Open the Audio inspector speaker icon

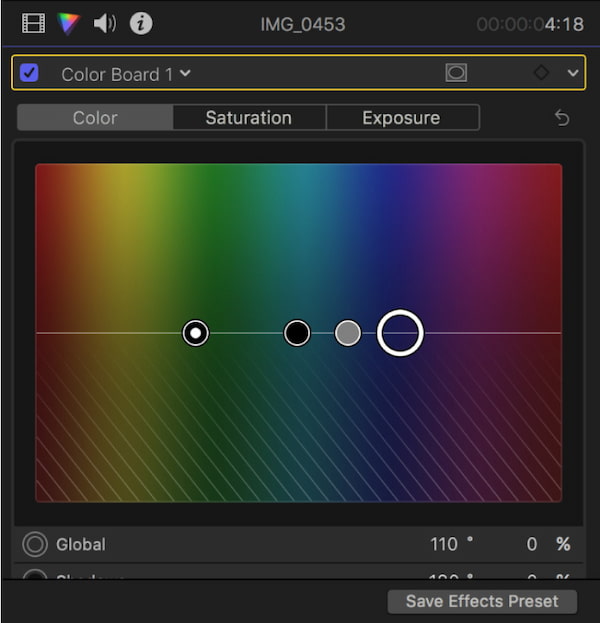coord(105,23)
